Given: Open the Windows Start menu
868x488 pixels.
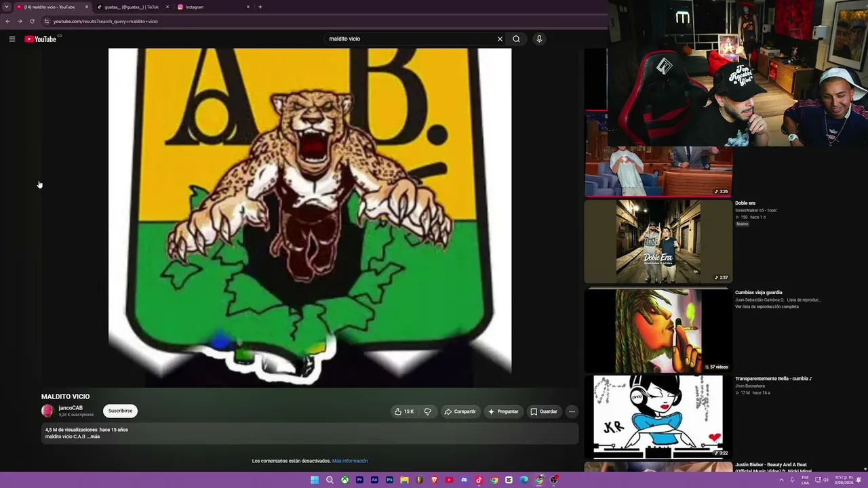Looking at the screenshot, I should (315, 480).
